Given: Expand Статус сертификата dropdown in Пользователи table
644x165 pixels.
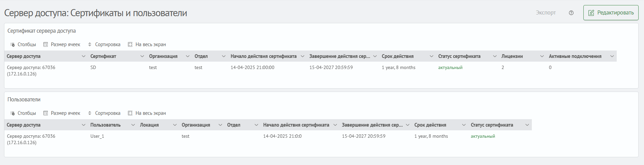Looking at the screenshot, I should click(x=527, y=125).
